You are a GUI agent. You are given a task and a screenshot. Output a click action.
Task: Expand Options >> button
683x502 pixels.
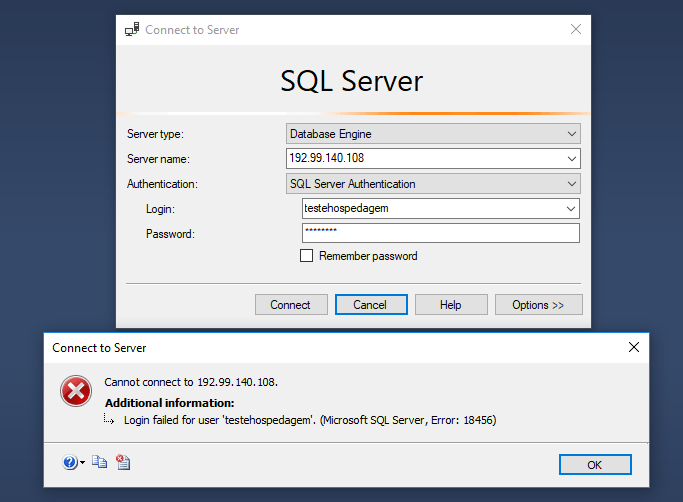(538, 305)
